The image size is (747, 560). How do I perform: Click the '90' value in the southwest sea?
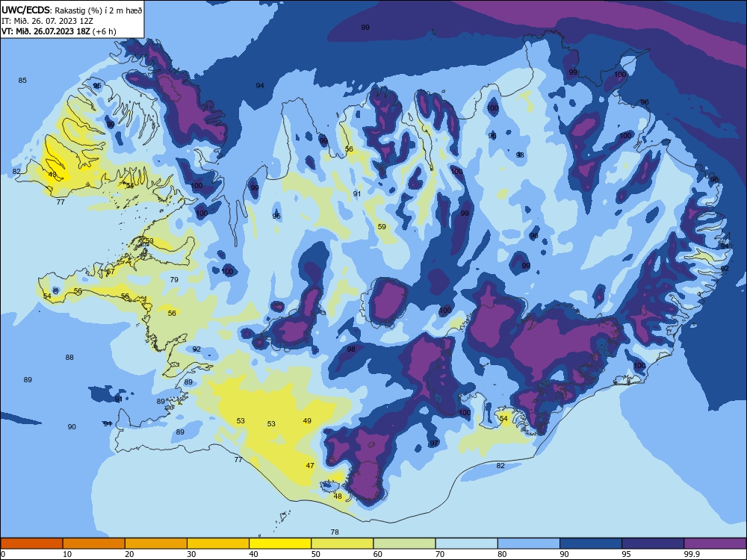pyautogui.click(x=72, y=426)
